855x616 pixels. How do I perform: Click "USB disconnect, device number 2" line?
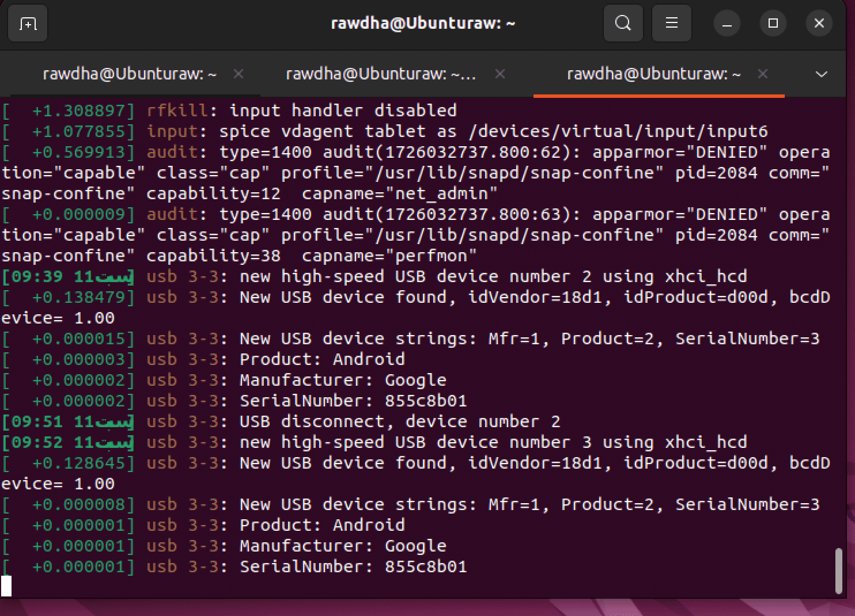pyautogui.click(x=400, y=421)
